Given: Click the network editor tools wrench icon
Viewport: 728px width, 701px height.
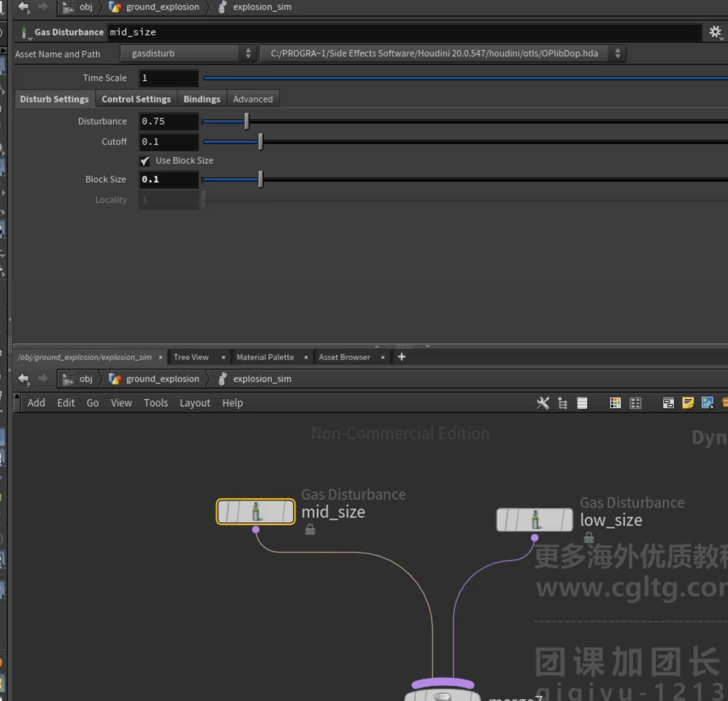Looking at the screenshot, I should pyautogui.click(x=542, y=403).
